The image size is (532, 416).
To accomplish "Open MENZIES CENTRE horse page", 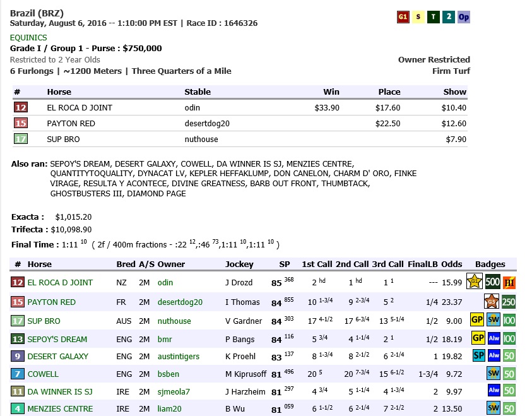I will 61,409.
